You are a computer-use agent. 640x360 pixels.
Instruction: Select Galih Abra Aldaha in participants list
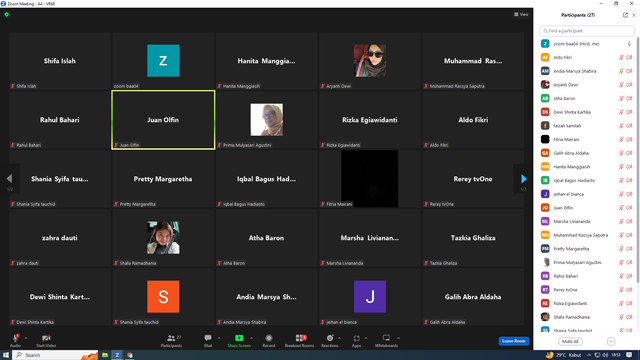587,153
